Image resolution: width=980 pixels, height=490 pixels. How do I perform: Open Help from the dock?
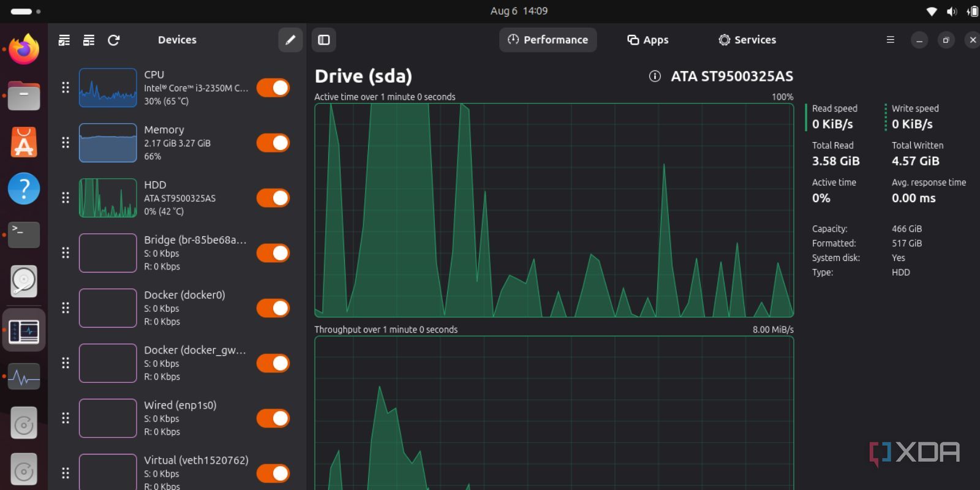pos(24,189)
